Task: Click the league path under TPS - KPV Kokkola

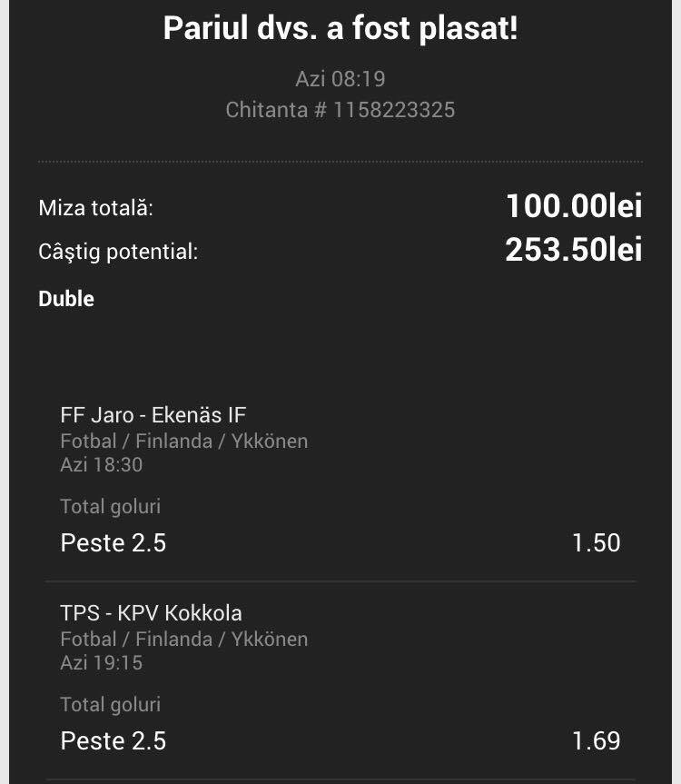Action: point(184,639)
